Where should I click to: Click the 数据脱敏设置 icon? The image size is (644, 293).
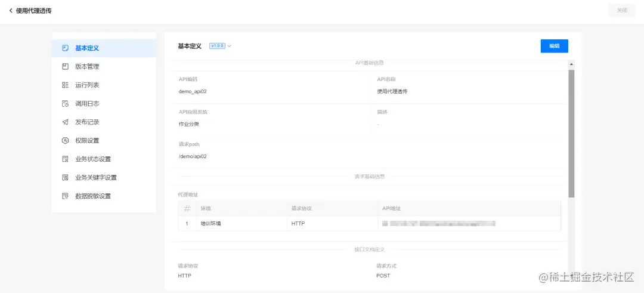point(65,196)
